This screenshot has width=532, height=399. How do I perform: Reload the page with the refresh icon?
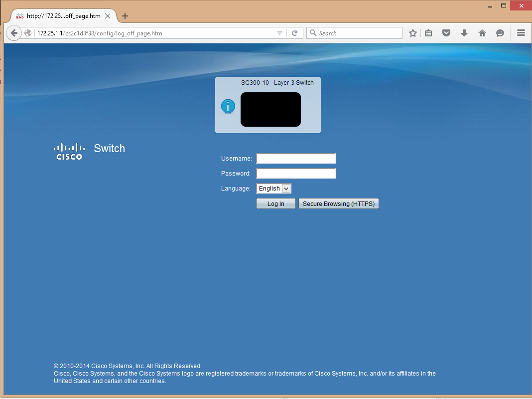click(294, 33)
